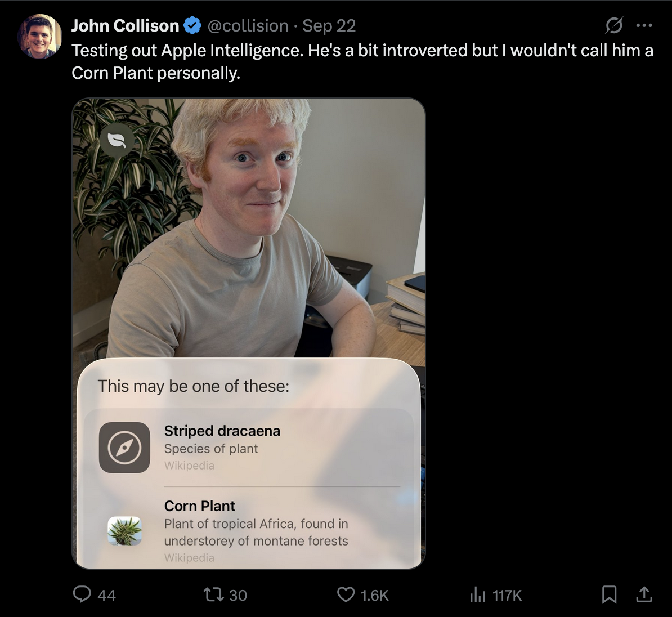Click the reply speech bubble icon
Screen dimensions: 672x617
pyautogui.click(x=82, y=594)
